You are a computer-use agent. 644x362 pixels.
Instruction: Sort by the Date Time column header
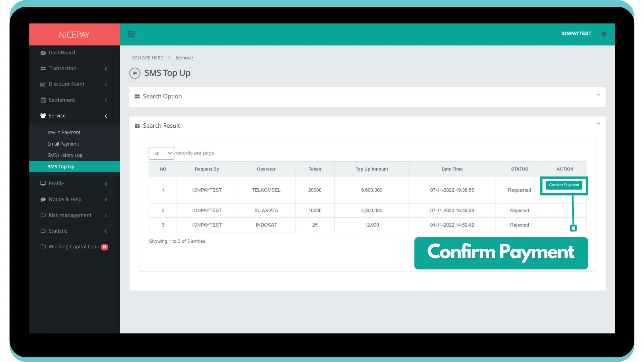452,169
